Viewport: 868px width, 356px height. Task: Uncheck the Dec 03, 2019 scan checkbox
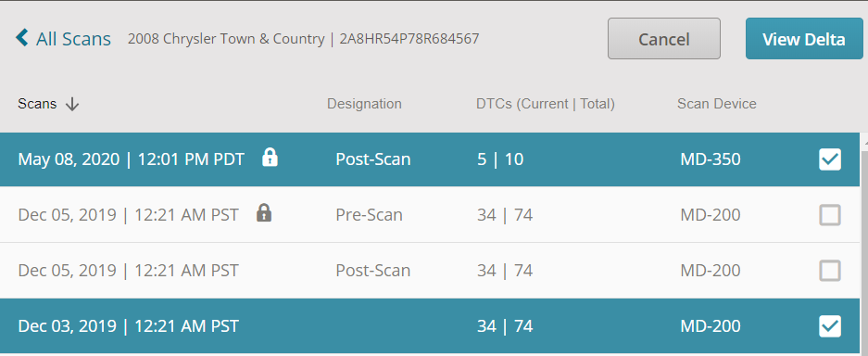coord(830,326)
